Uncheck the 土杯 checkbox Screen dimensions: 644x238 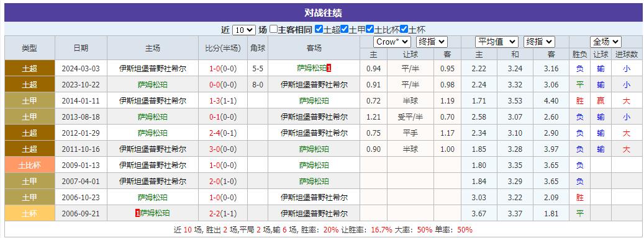coord(404,30)
